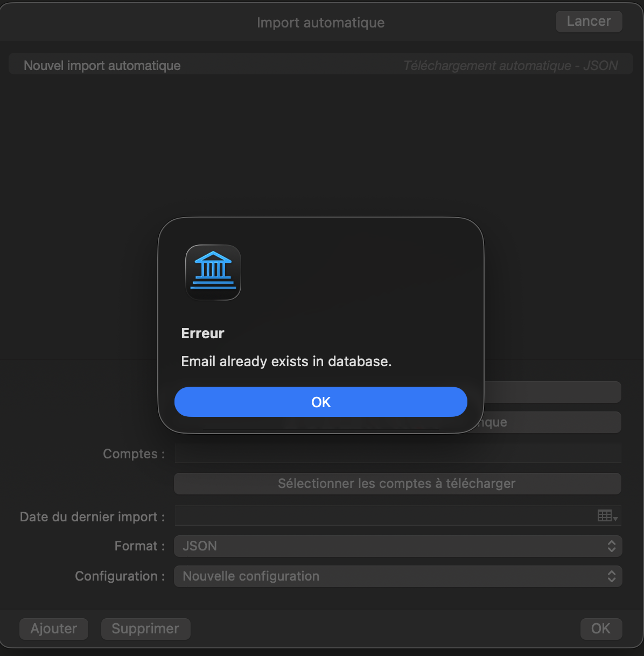Click into the Comptes field
The width and height of the screenshot is (644, 656).
(397, 453)
